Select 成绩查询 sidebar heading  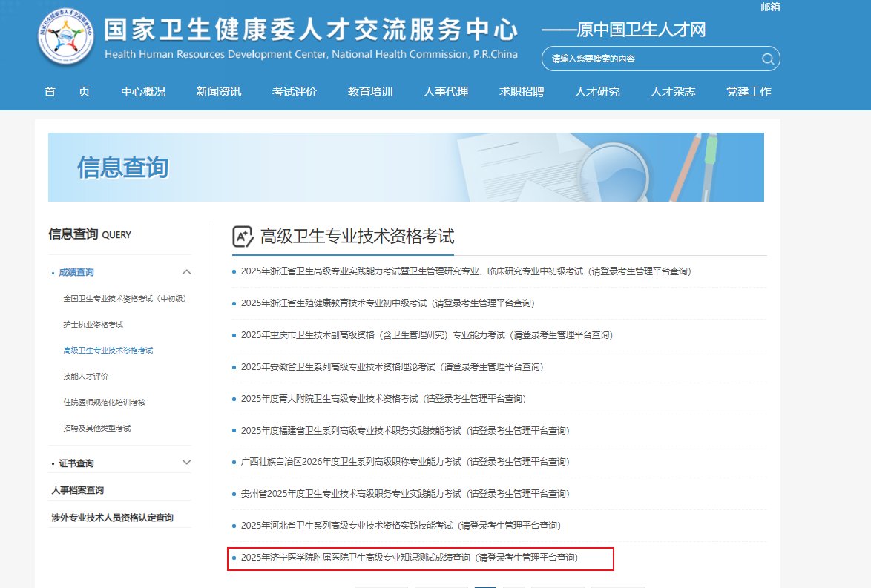[x=76, y=272]
